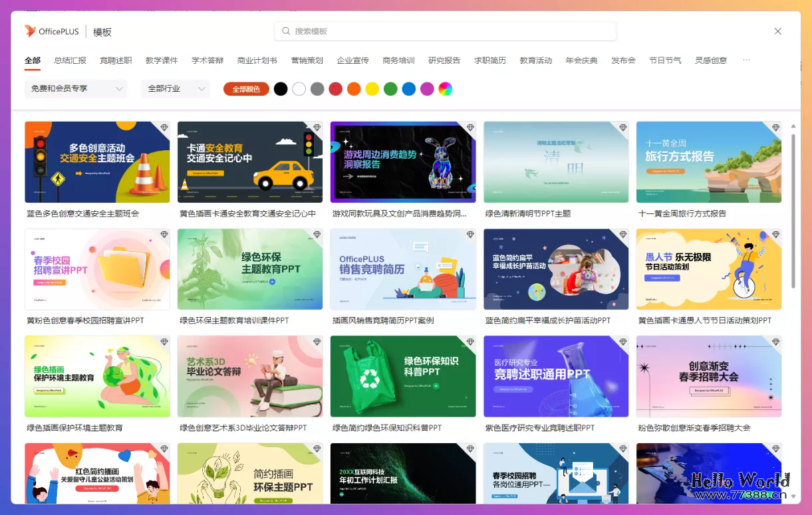Image resolution: width=812 pixels, height=515 pixels.
Task: Select the 绿色环保主题教育培训课件PPT thumbnail
Action: (250, 269)
